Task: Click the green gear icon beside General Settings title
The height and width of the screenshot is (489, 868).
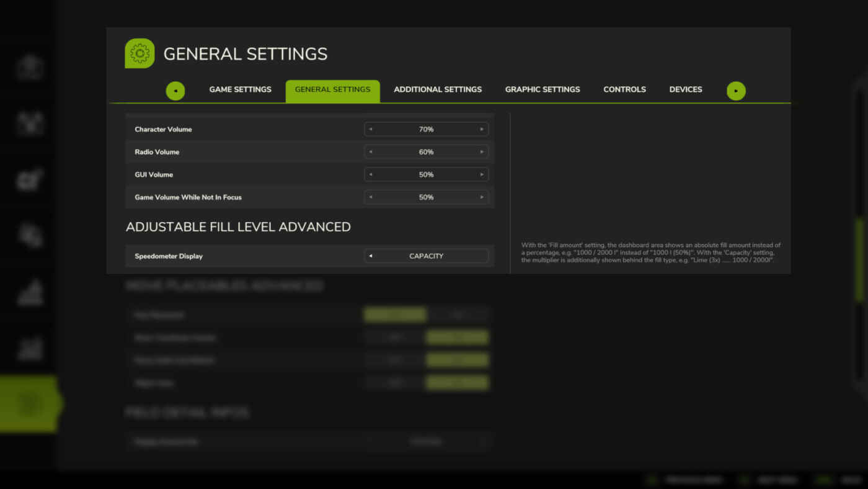Action: tap(139, 53)
